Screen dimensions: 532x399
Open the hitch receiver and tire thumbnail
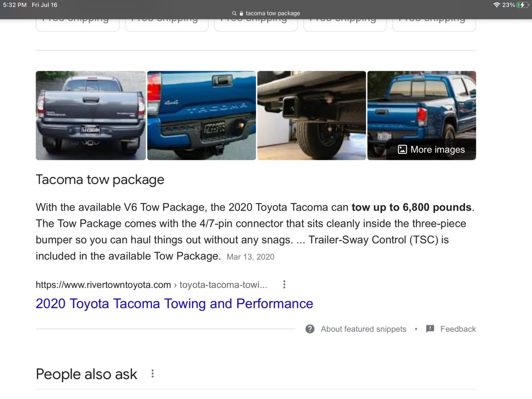click(x=312, y=116)
